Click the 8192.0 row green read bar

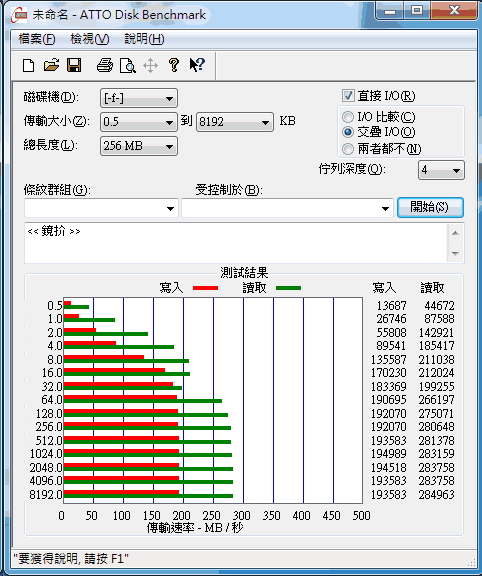(148, 496)
